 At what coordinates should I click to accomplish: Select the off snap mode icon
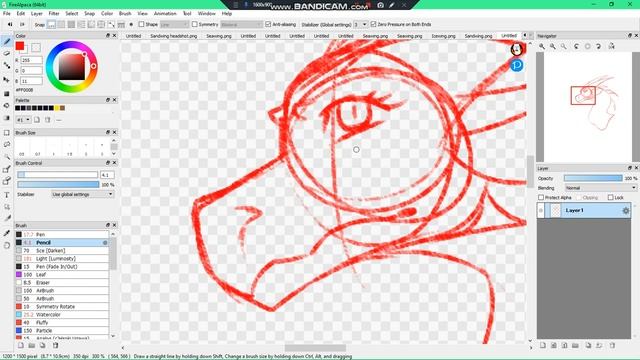pyautogui.click(x=51, y=24)
